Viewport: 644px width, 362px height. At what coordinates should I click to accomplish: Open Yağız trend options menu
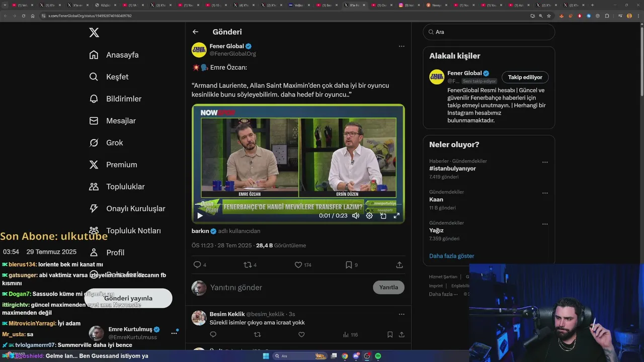pyautogui.click(x=545, y=224)
